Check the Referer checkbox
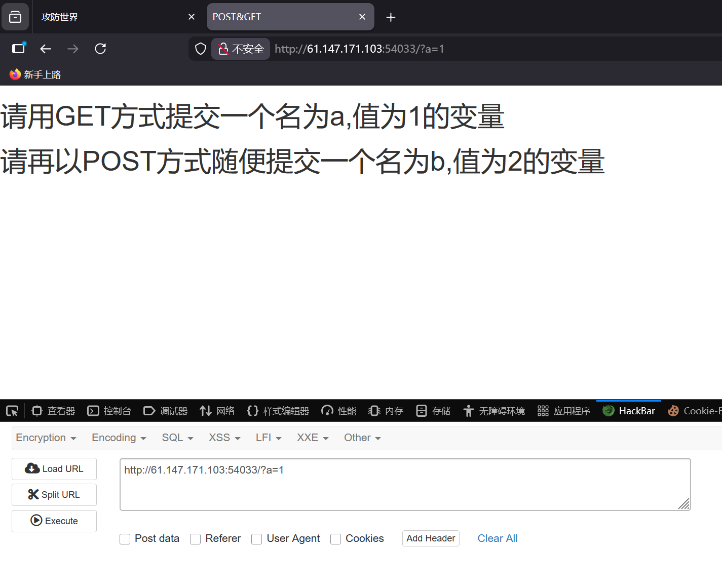Viewport: 722px width, 588px height. [196, 539]
